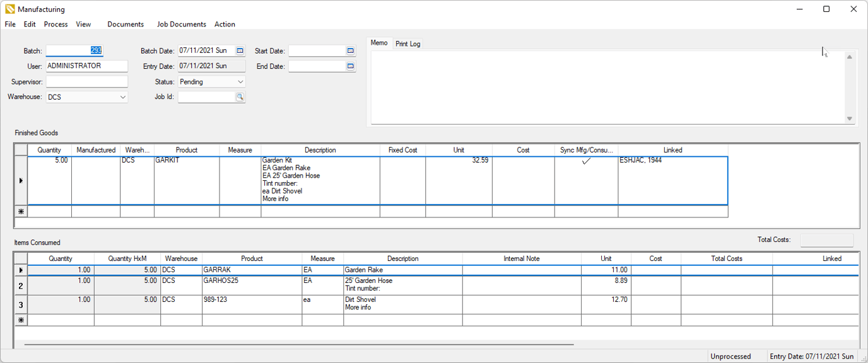The height and width of the screenshot is (363, 868).
Task: Click the new-row asterisk in Items Consumed grid
Action: coord(21,320)
